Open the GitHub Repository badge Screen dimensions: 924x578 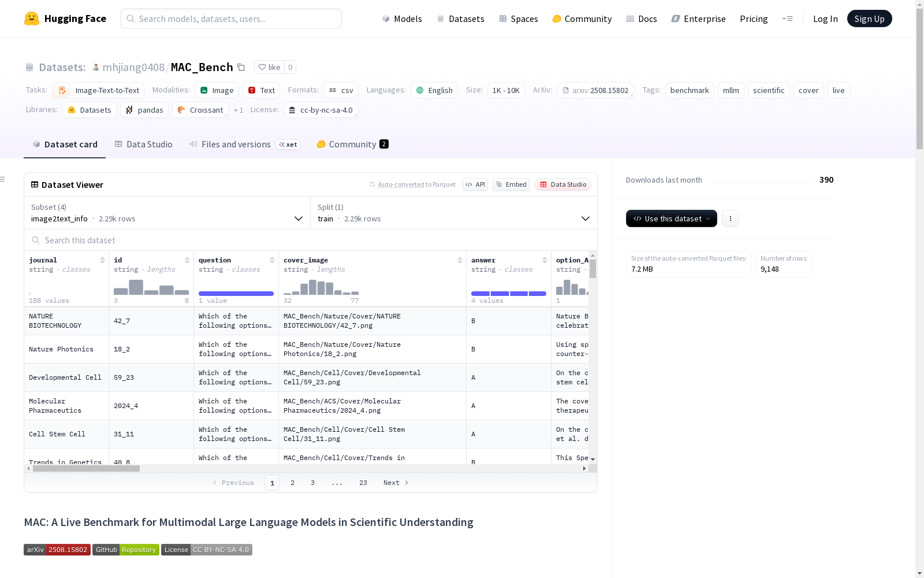(x=126, y=550)
